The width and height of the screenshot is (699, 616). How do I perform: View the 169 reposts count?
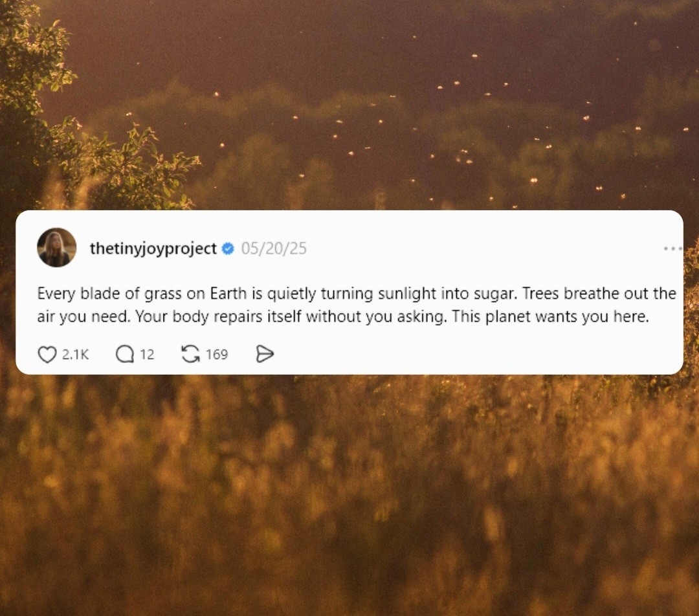click(x=217, y=355)
